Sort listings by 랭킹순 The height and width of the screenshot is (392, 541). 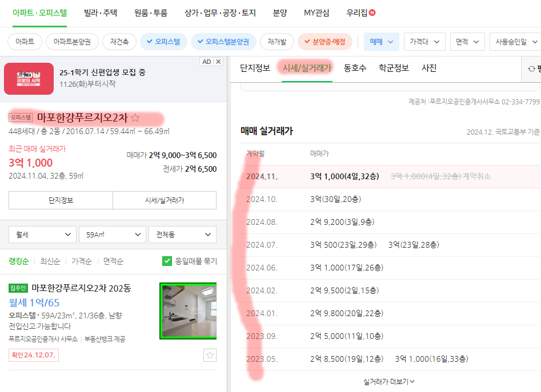(19, 261)
